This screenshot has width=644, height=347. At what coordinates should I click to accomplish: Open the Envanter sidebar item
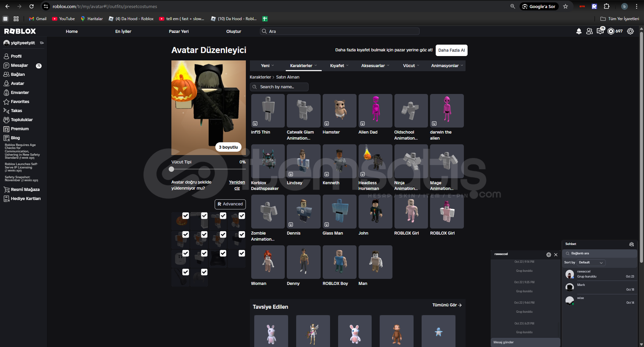tap(20, 93)
